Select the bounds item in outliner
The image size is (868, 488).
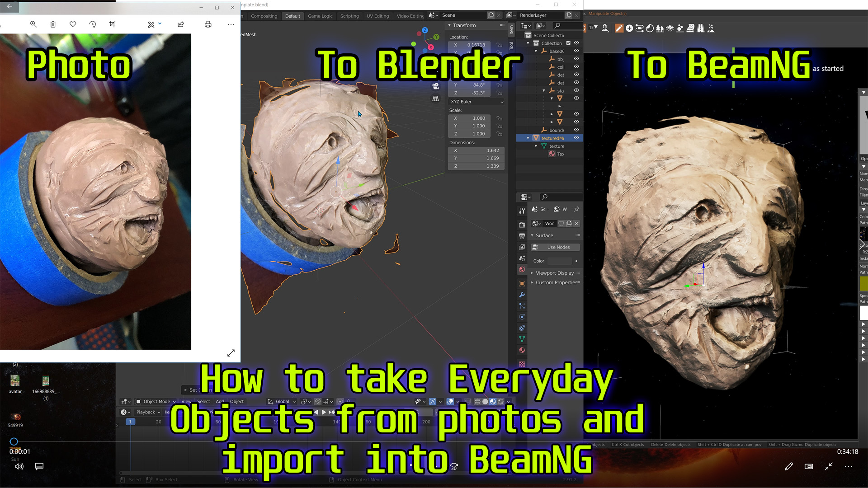pos(557,130)
